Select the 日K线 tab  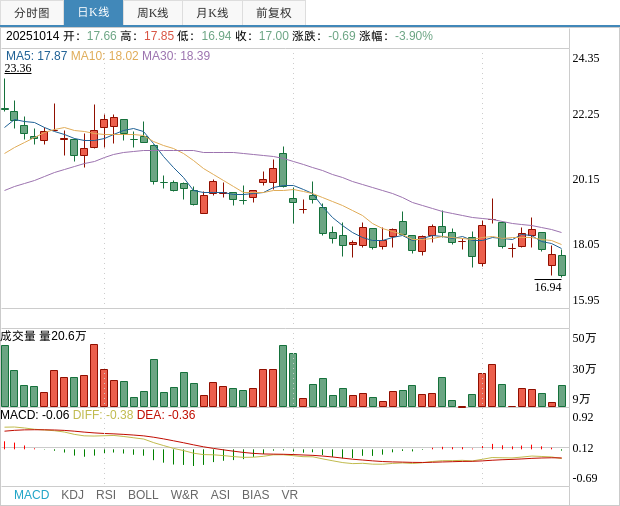click(93, 13)
